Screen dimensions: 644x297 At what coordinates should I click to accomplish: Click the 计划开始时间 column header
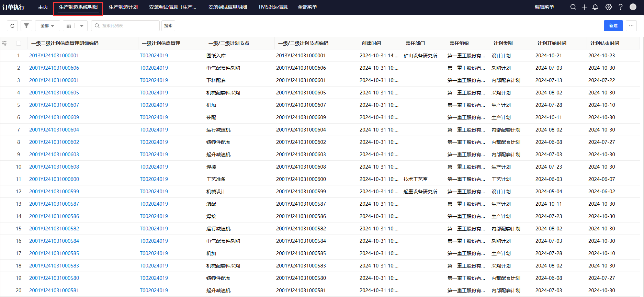[x=552, y=43]
